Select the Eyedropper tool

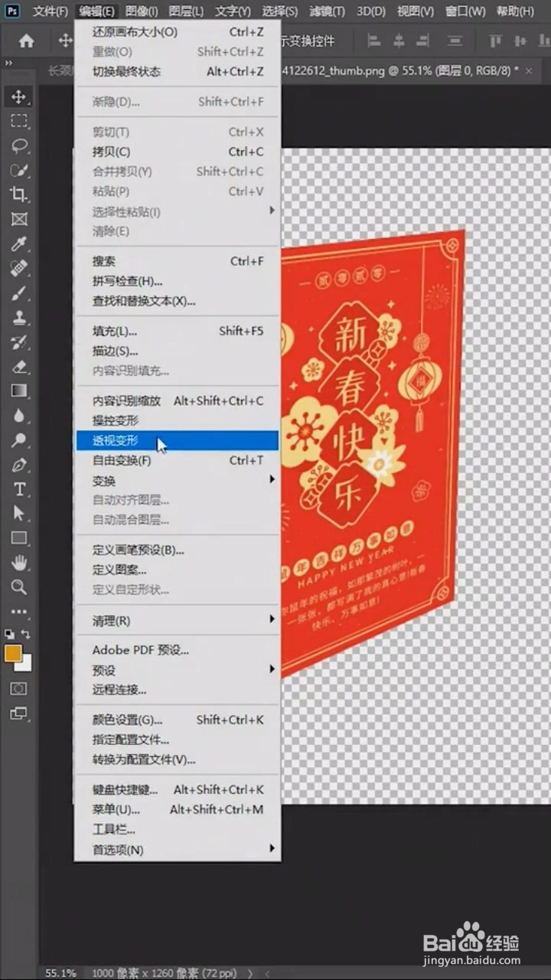pyautogui.click(x=19, y=243)
